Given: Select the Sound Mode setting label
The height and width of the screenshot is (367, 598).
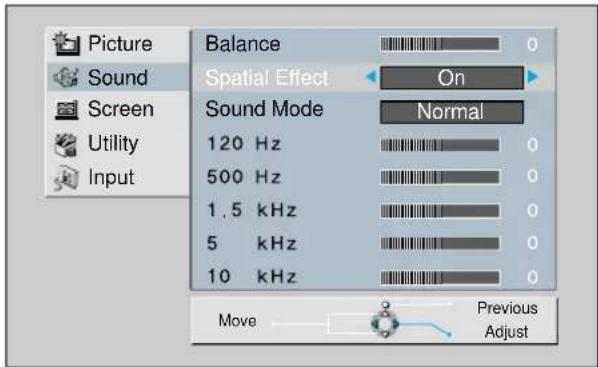Looking at the screenshot, I should point(264,109).
